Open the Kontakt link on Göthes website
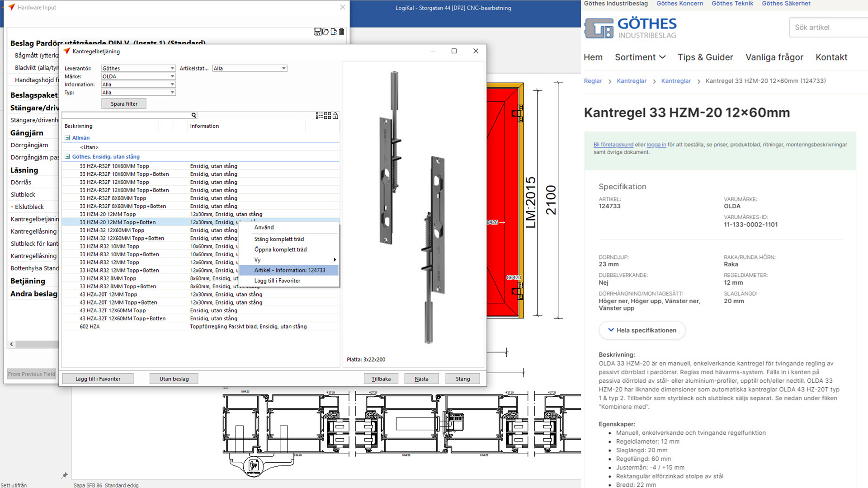The width and height of the screenshot is (868, 488). (831, 57)
